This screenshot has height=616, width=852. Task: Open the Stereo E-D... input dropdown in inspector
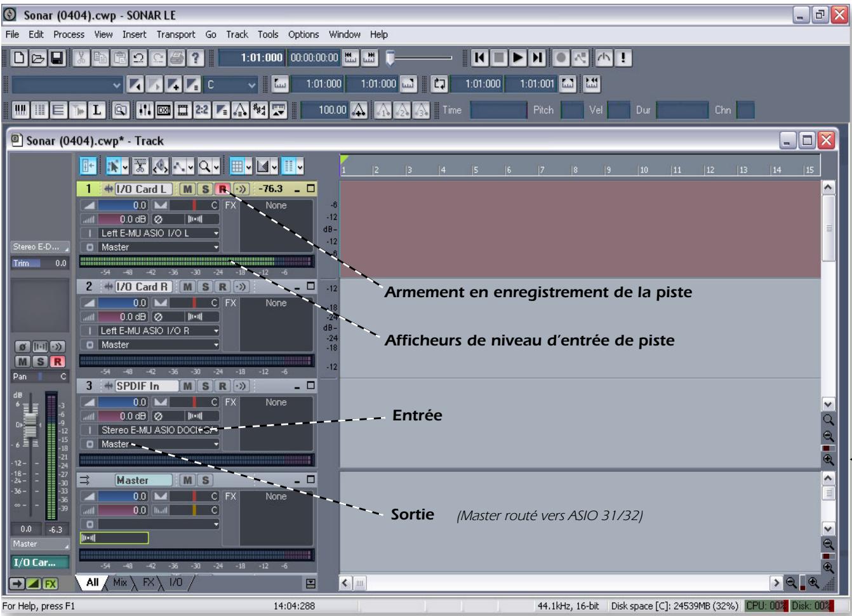[41, 246]
